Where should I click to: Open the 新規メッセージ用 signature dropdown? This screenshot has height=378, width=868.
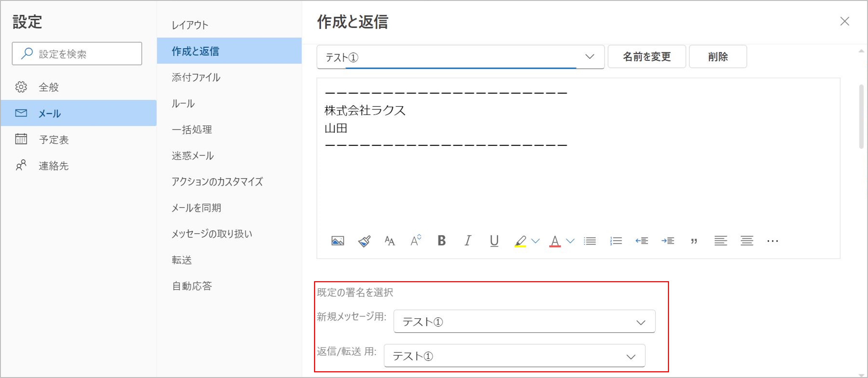(x=524, y=321)
